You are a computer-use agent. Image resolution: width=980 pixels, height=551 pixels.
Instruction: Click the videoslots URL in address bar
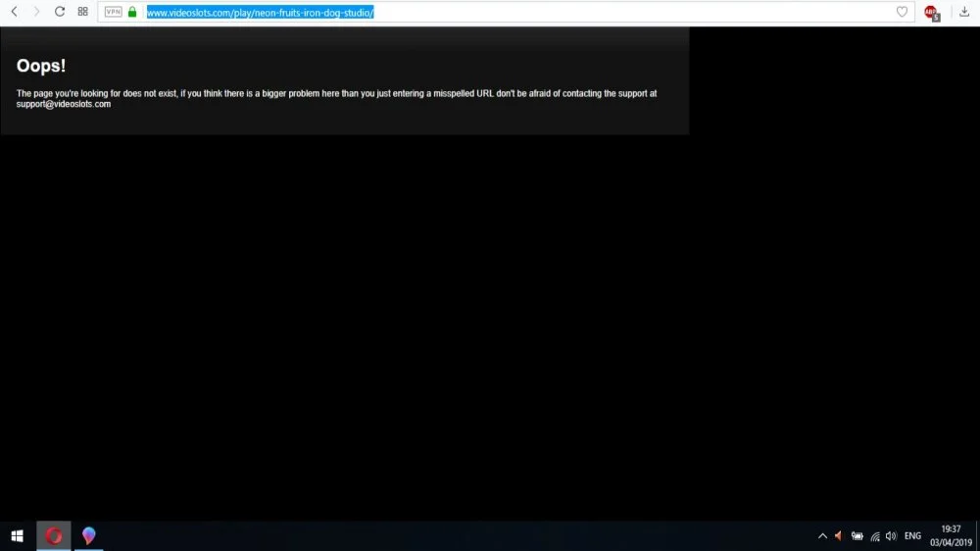pyautogui.click(x=260, y=13)
